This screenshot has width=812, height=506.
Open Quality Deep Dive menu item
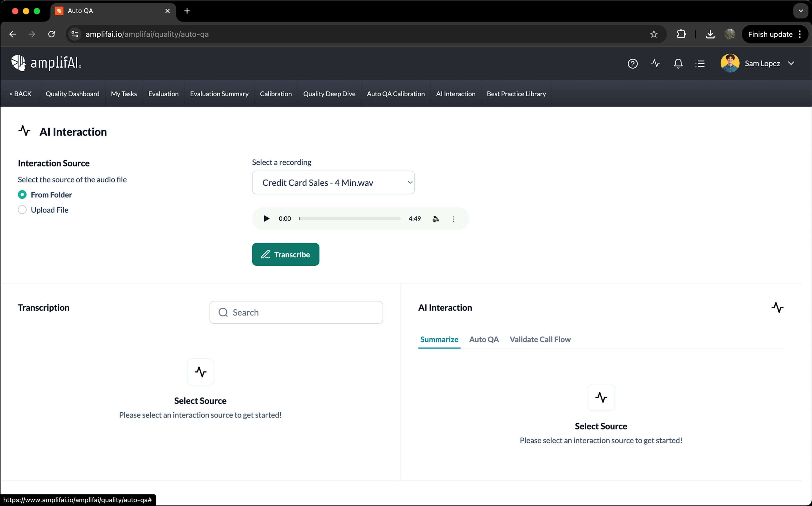tap(329, 94)
